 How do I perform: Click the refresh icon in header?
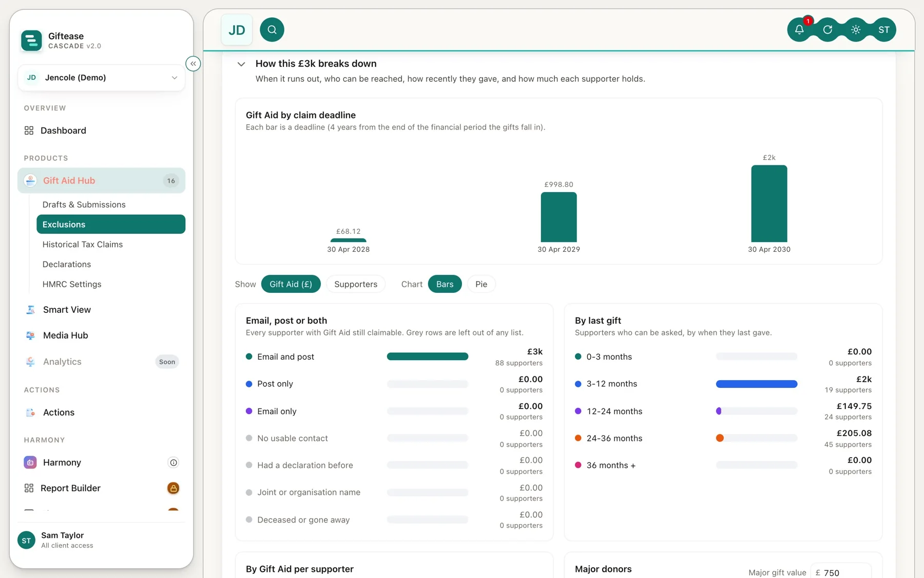pyautogui.click(x=827, y=30)
